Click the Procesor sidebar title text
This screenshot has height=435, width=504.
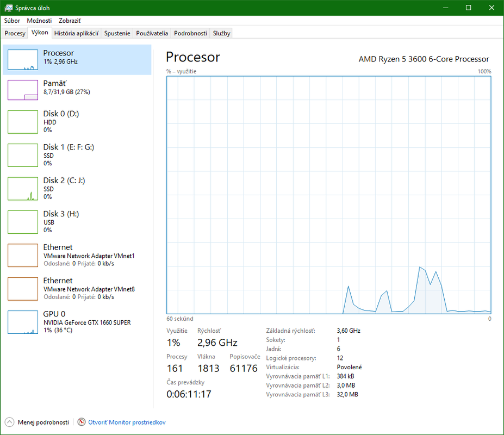[59, 53]
